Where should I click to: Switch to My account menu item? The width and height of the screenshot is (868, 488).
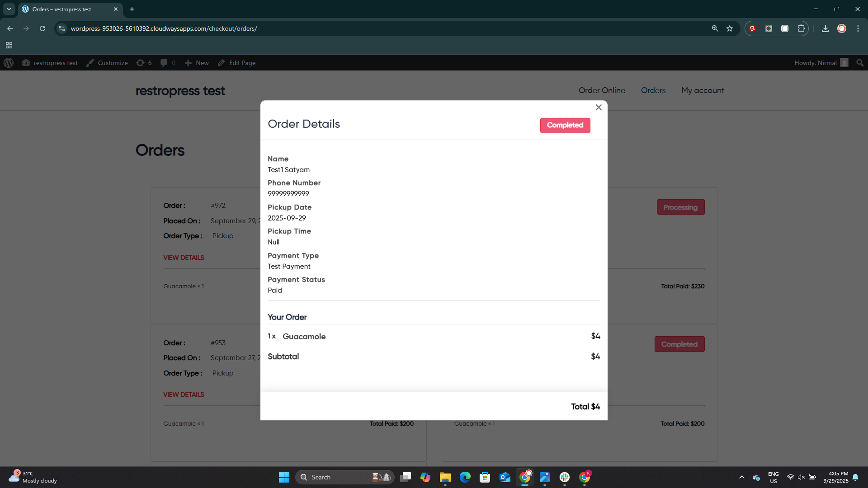click(x=703, y=90)
